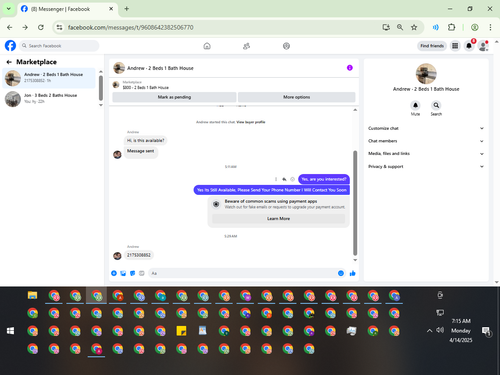
Task: Open Chrome three-dot menu
Action: (x=490, y=27)
